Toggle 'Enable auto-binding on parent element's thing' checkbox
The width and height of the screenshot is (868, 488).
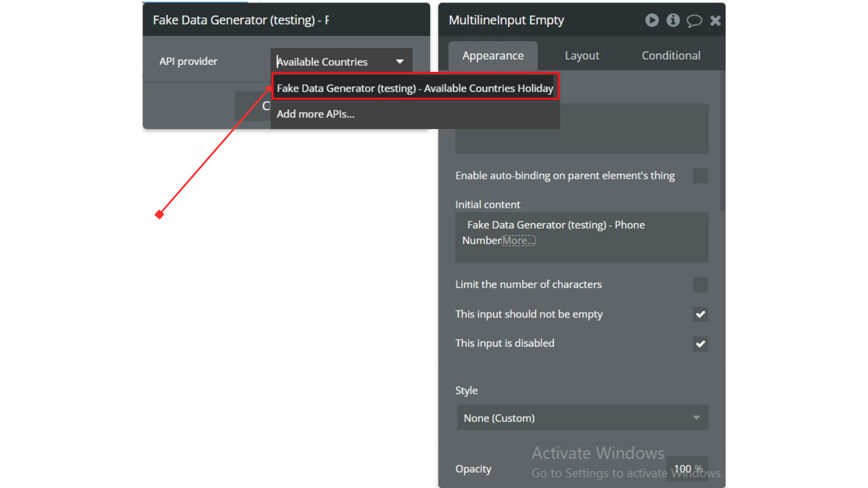click(700, 176)
